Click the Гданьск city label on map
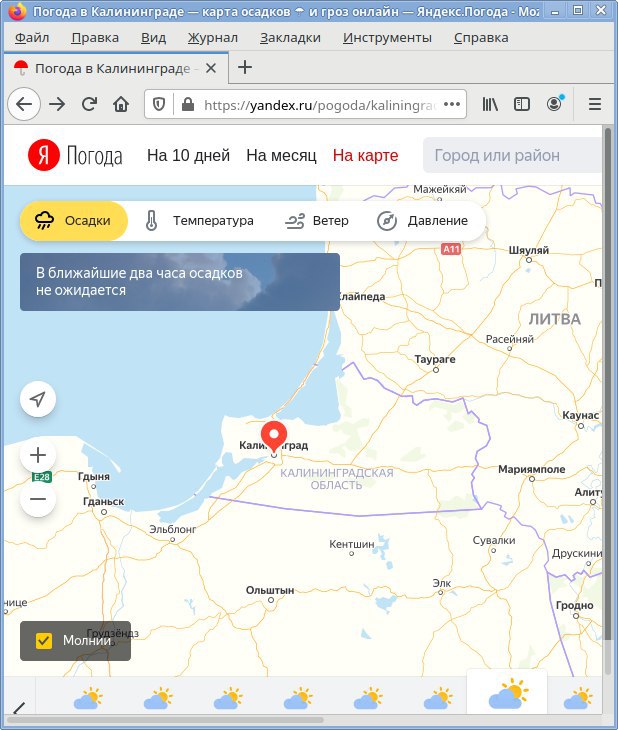This screenshot has width=618, height=730. [x=103, y=501]
